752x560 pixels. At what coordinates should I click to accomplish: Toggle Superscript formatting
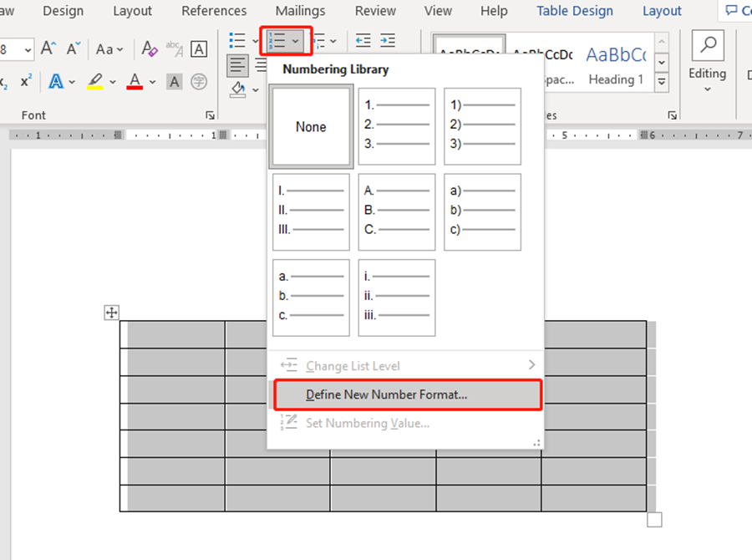point(26,81)
